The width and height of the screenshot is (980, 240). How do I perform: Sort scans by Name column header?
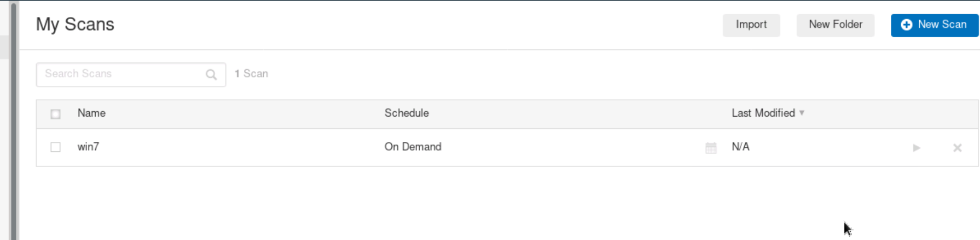tap(91, 113)
